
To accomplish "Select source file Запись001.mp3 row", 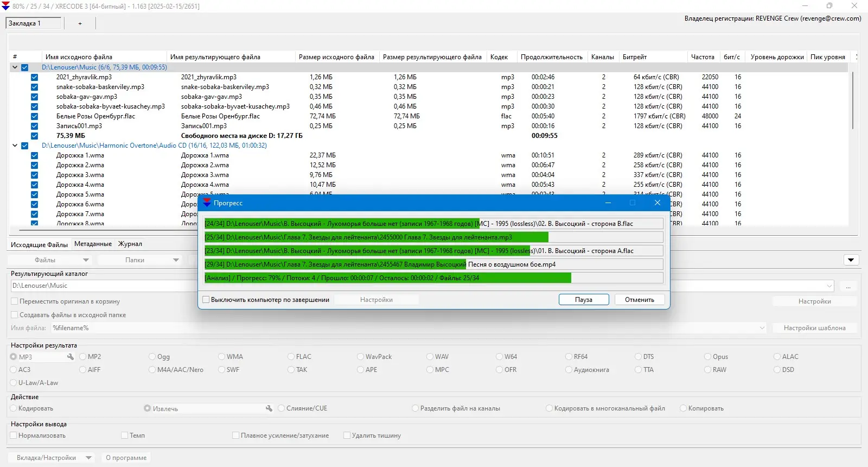I will [x=79, y=126].
